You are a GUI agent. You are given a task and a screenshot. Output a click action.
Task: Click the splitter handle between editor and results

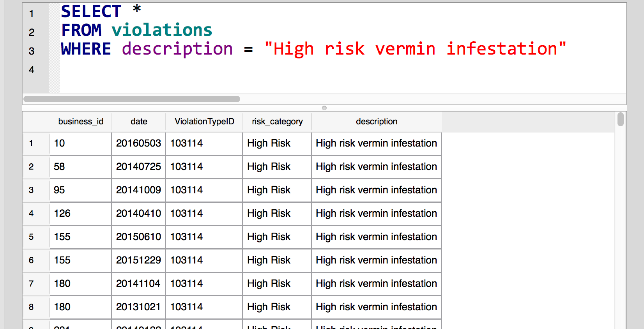[324, 108]
